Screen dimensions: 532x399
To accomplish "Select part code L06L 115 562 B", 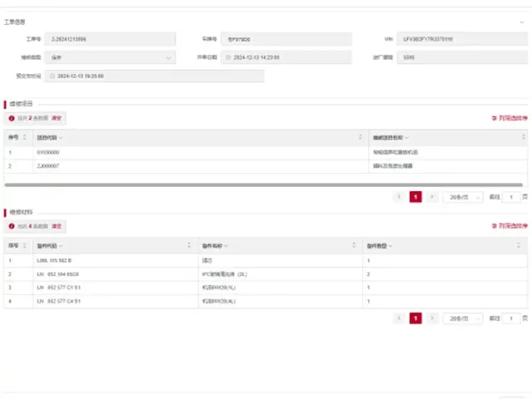I will tap(54, 260).
